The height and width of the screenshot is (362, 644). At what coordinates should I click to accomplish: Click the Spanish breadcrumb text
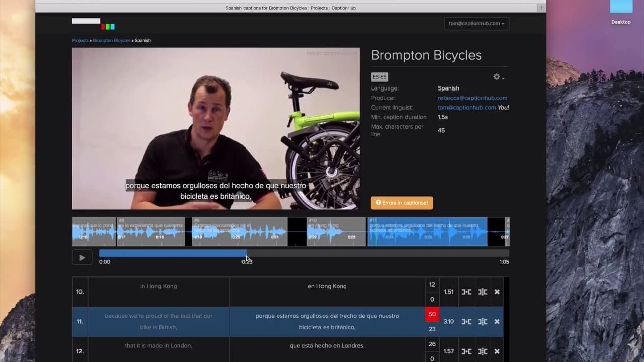coord(143,40)
